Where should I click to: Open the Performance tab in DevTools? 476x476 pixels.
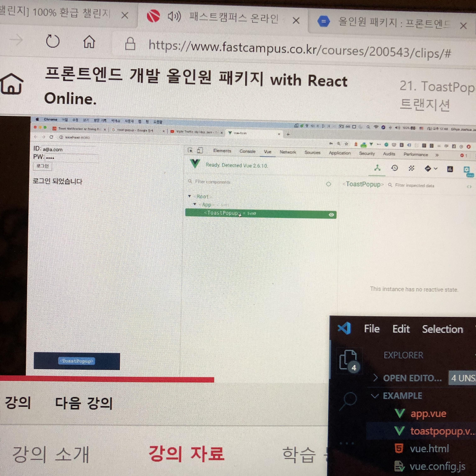click(415, 154)
